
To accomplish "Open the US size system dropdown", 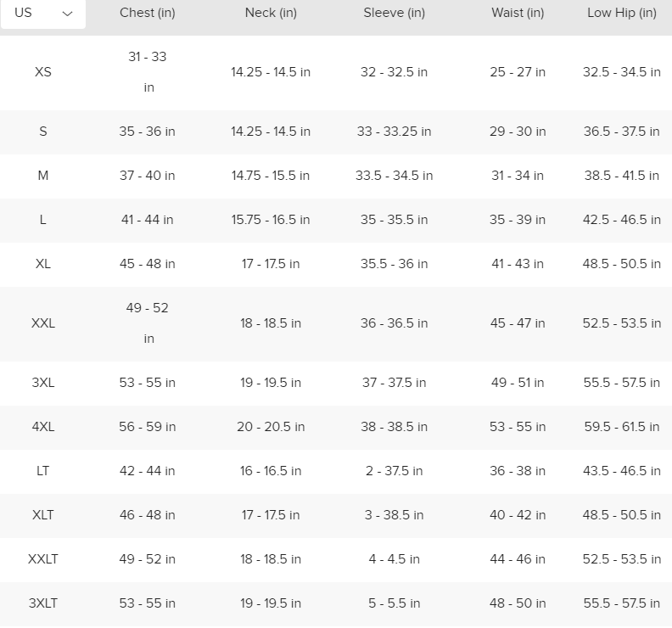I will (43, 14).
